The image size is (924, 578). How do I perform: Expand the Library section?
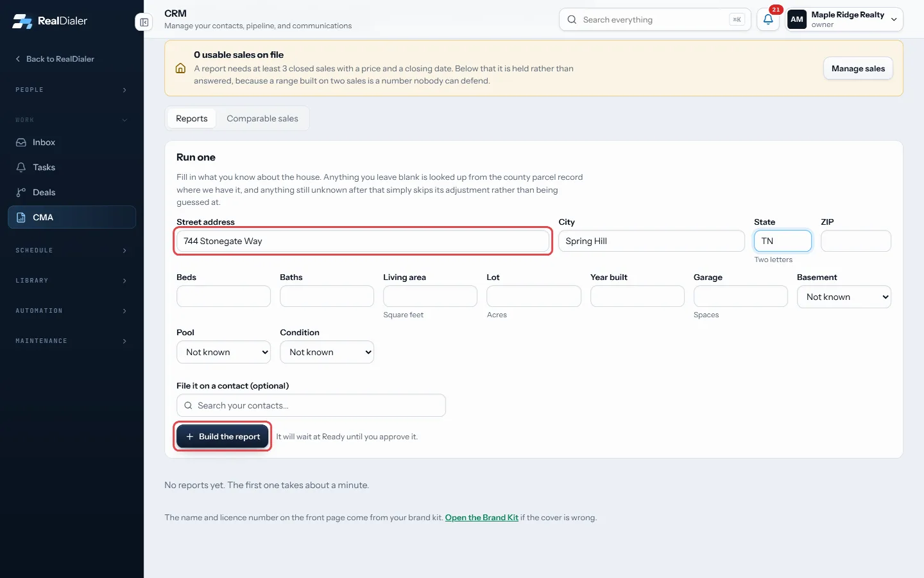click(x=72, y=281)
